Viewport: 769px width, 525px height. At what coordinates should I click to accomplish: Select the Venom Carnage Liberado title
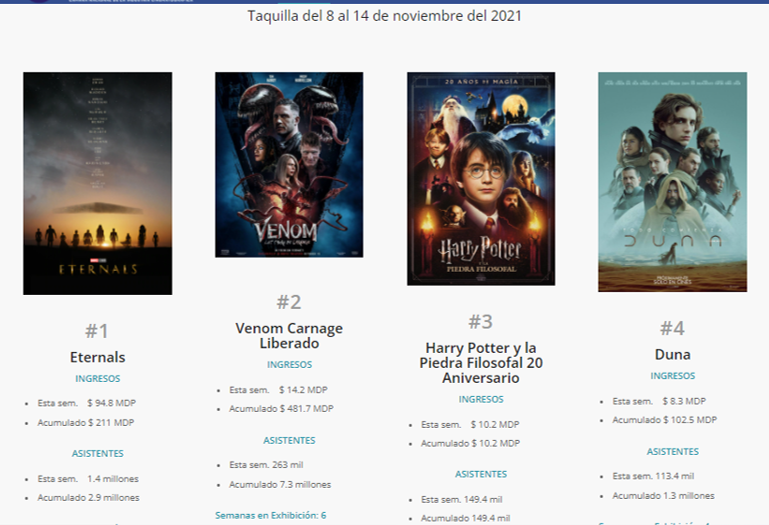click(x=289, y=336)
